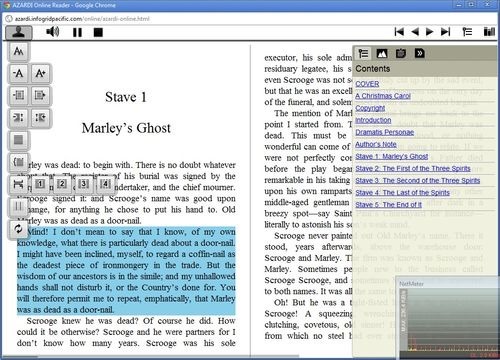500x360 pixels.
Task: Open the font selection Aa icon
Action: [19, 51]
